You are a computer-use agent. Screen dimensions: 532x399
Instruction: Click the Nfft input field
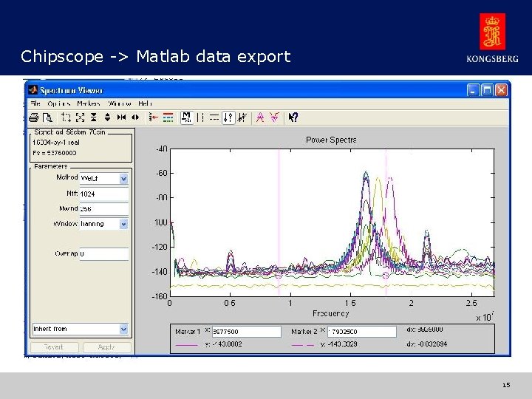click(x=104, y=194)
